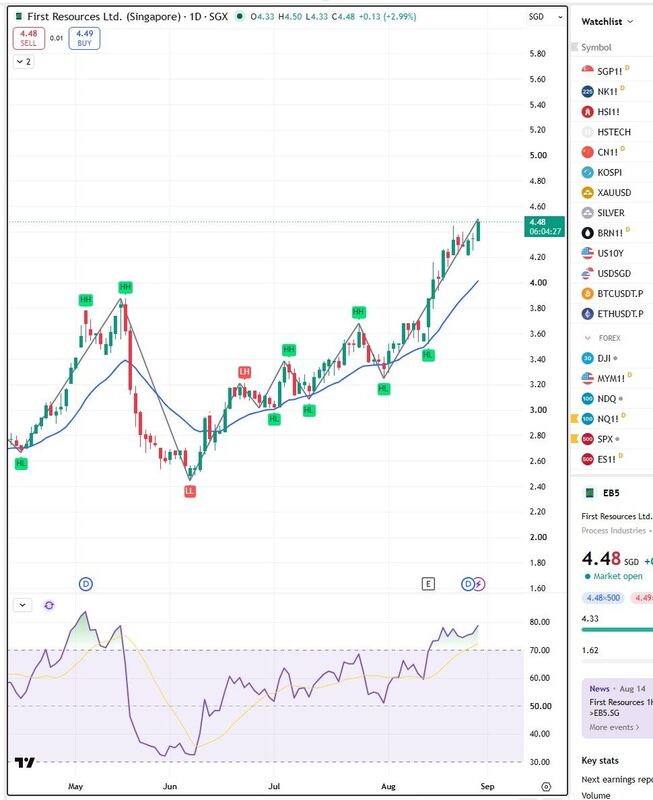Select DJI in the watchlist
The image size is (653, 800).
[612, 358]
